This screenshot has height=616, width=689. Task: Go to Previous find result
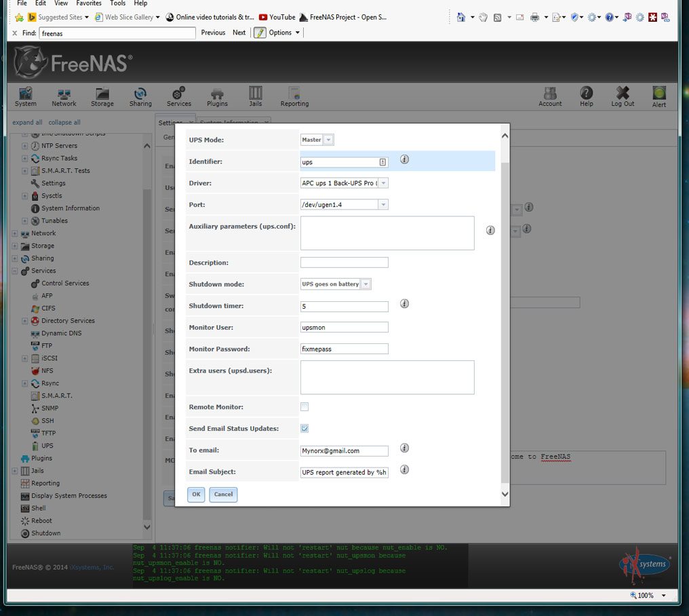tap(213, 33)
